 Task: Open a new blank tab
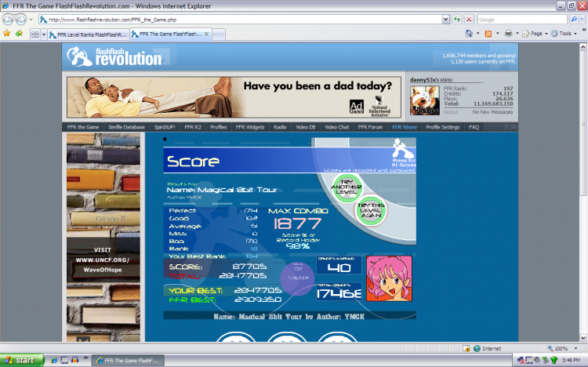point(219,35)
